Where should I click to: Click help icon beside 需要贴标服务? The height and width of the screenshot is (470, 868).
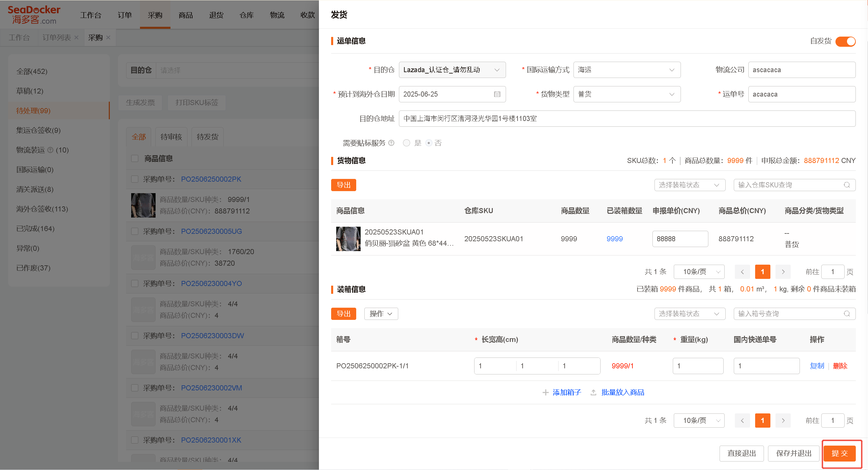tap(391, 143)
